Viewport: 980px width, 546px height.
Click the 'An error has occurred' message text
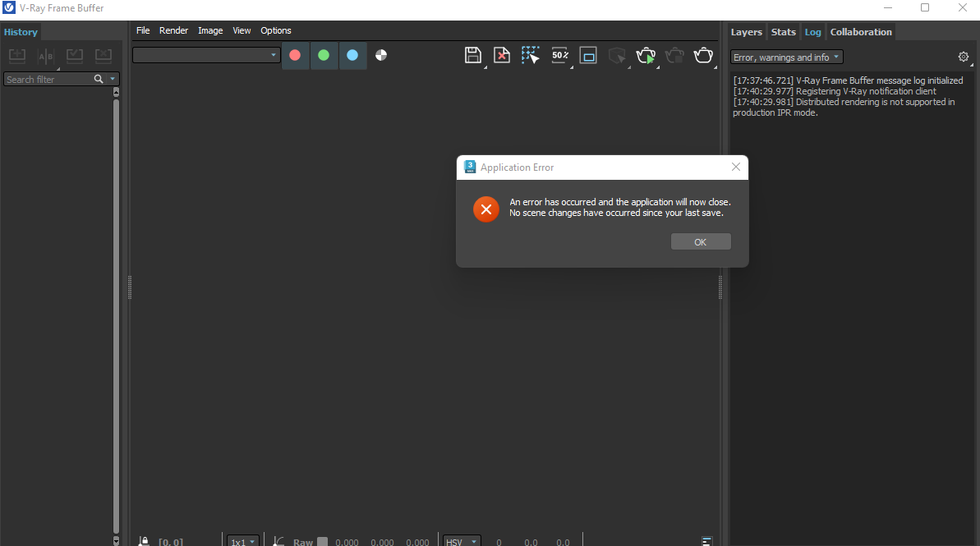[620, 202]
